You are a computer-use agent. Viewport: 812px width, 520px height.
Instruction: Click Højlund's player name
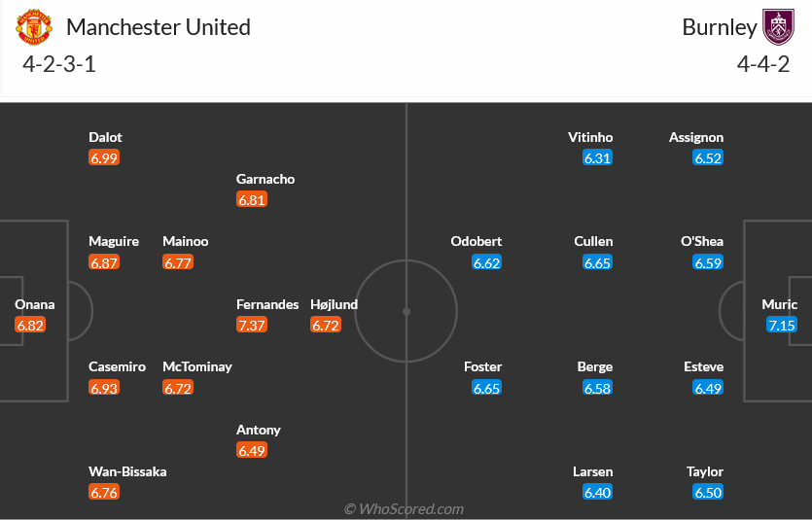(x=335, y=304)
